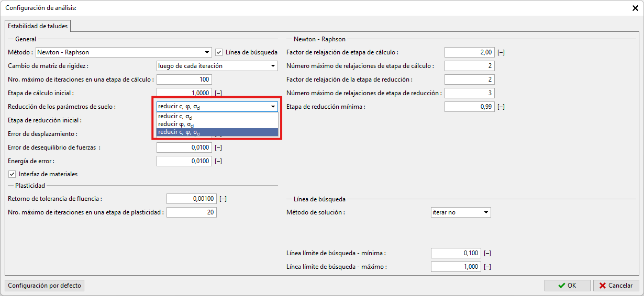Click OK button to confirm settings
The height and width of the screenshot is (296, 644).
567,286
